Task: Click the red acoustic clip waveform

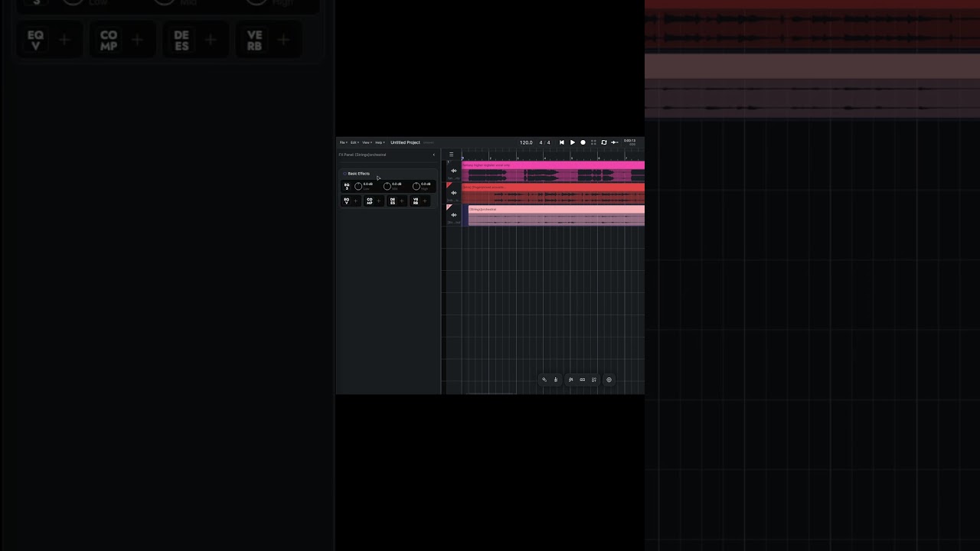Action: (554, 197)
